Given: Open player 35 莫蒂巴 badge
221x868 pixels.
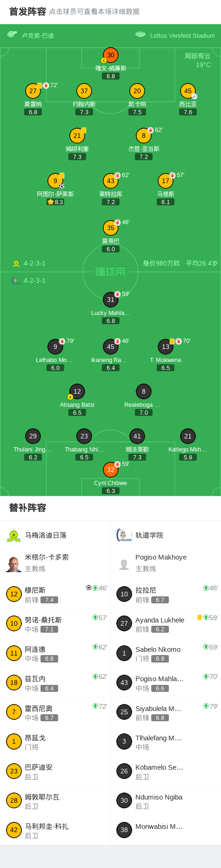Looking at the screenshot, I should (111, 228).
